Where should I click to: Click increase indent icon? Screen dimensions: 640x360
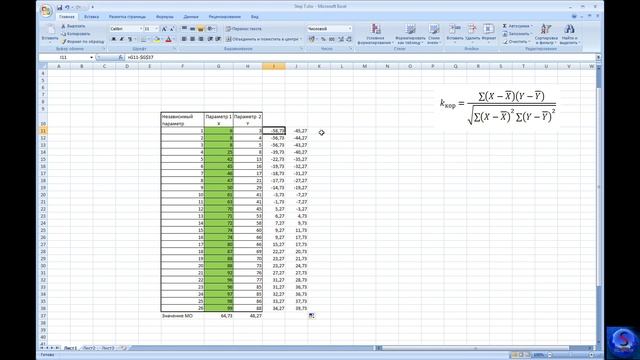218,39
